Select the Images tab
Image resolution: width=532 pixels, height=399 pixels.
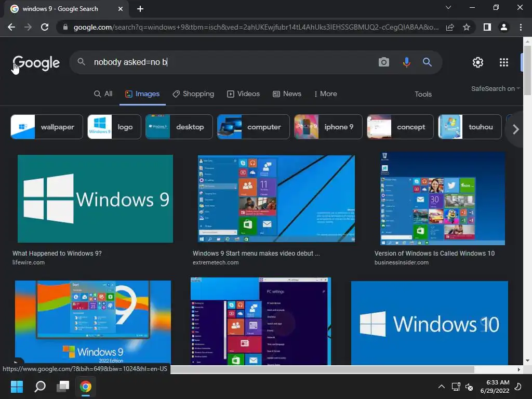tap(142, 94)
